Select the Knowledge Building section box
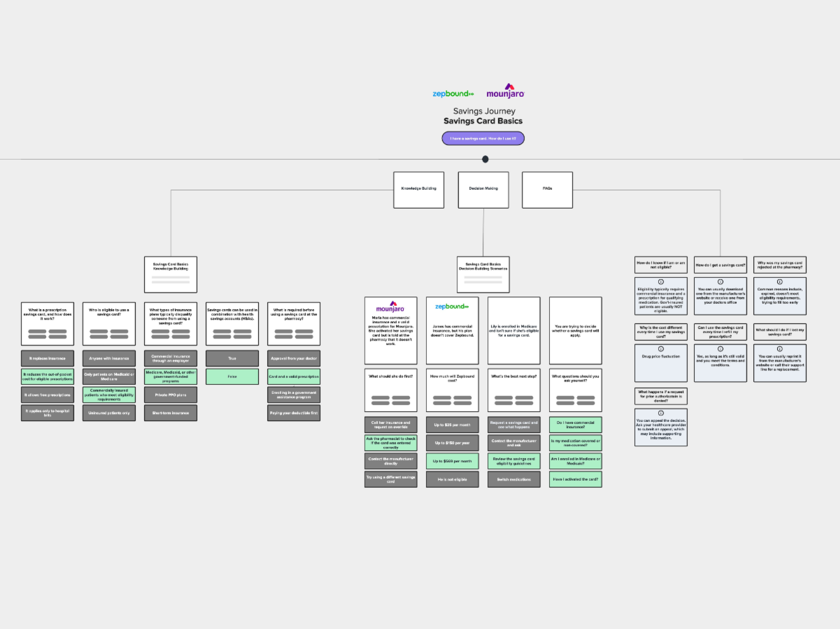This screenshot has width=840, height=629. point(418,190)
